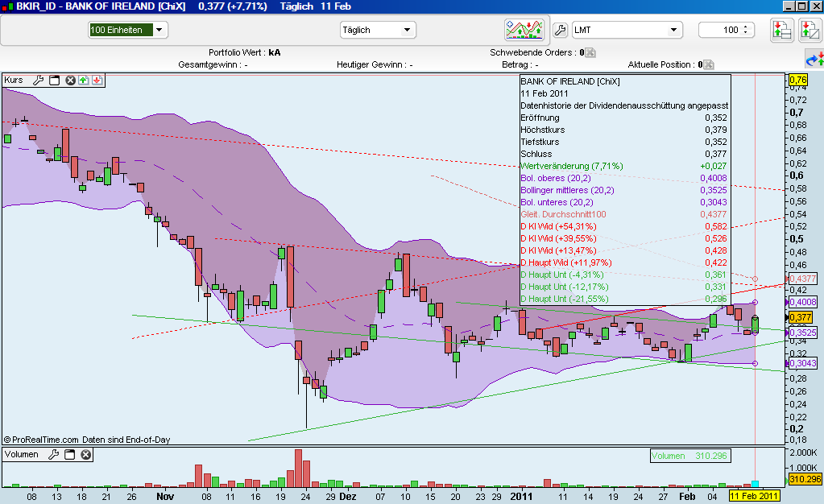Increase the order quantity stepper at 100
Image resolution: width=824 pixels, height=504 pixels.
pyautogui.click(x=745, y=27)
